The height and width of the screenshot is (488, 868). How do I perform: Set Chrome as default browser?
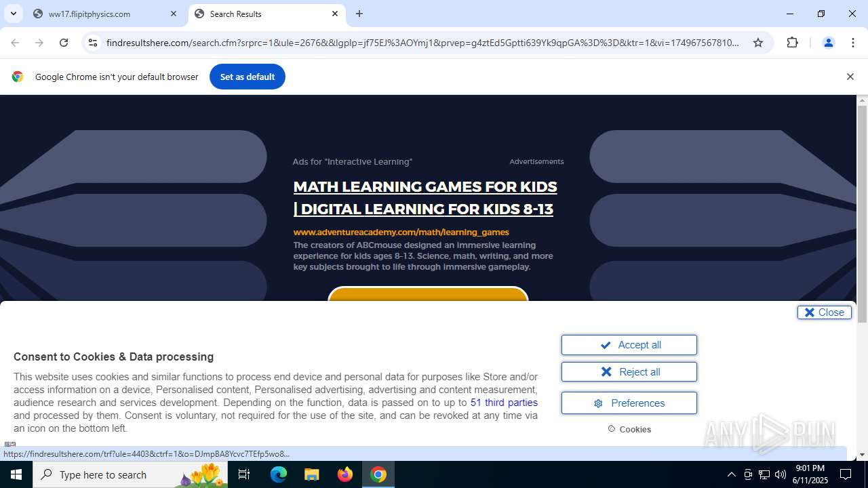(247, 77)
